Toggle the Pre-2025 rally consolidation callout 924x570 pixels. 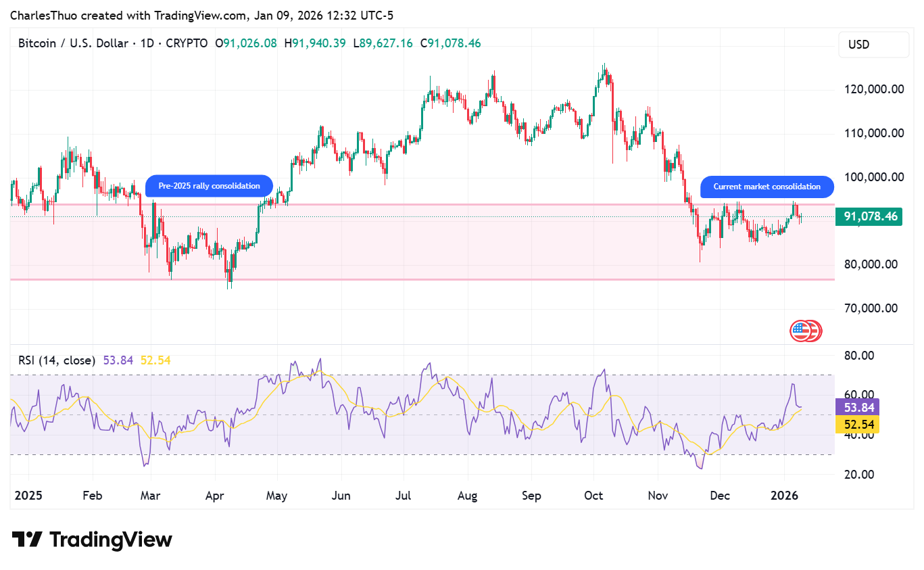click(208, 185)
